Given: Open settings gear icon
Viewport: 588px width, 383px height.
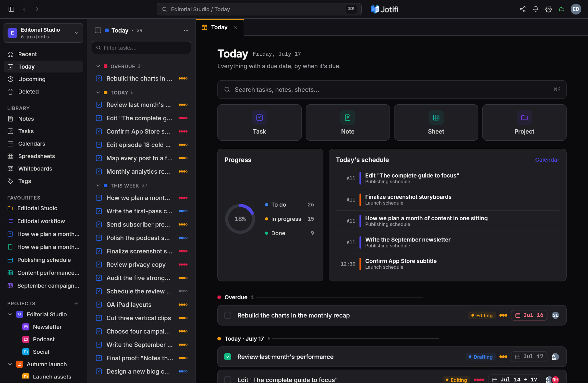Looking at the screenshot, I should click(549, 9).
